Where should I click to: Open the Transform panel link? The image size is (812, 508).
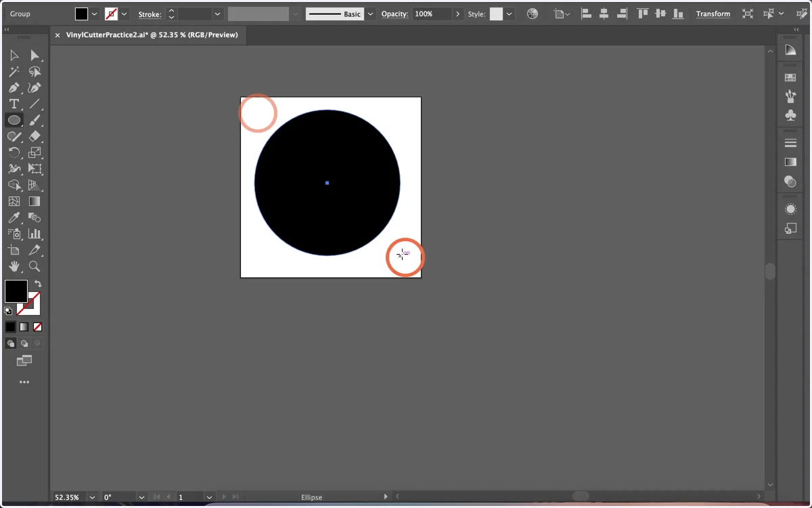click(713, 14)
